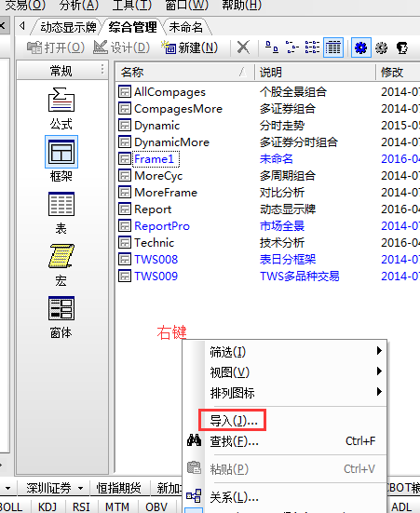Select the ADL indicator tab
420x513 pixels.
click(x=401, y=506)
